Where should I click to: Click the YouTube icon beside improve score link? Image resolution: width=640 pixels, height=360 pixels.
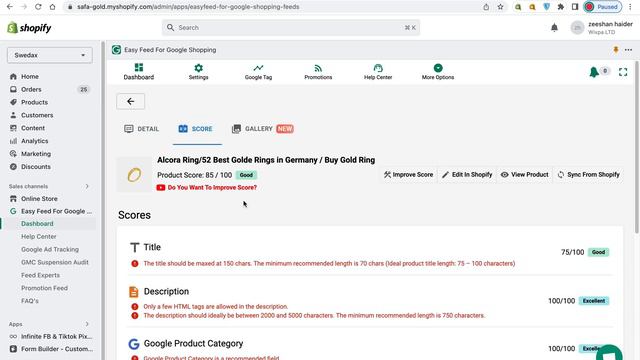[x=161, y=188]
